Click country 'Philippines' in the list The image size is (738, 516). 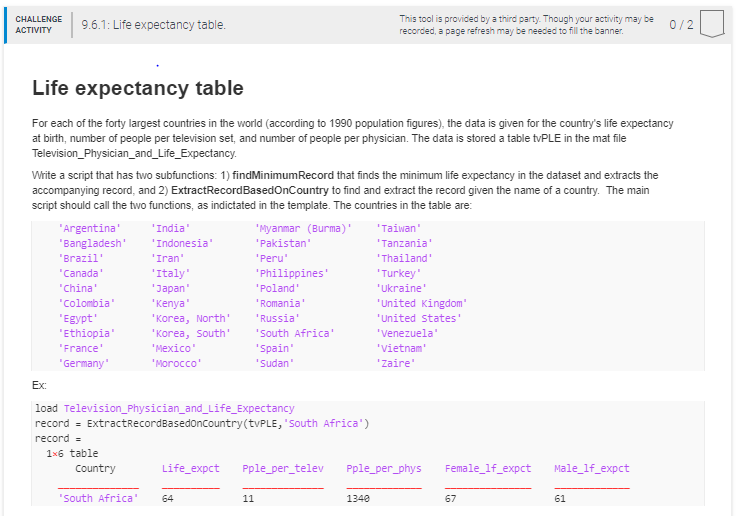click(292, 274)
